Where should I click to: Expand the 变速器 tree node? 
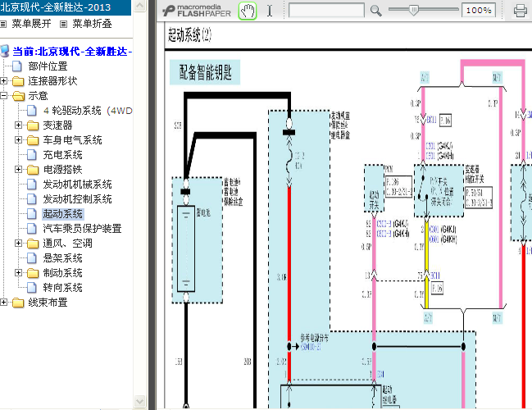[18, 125]
